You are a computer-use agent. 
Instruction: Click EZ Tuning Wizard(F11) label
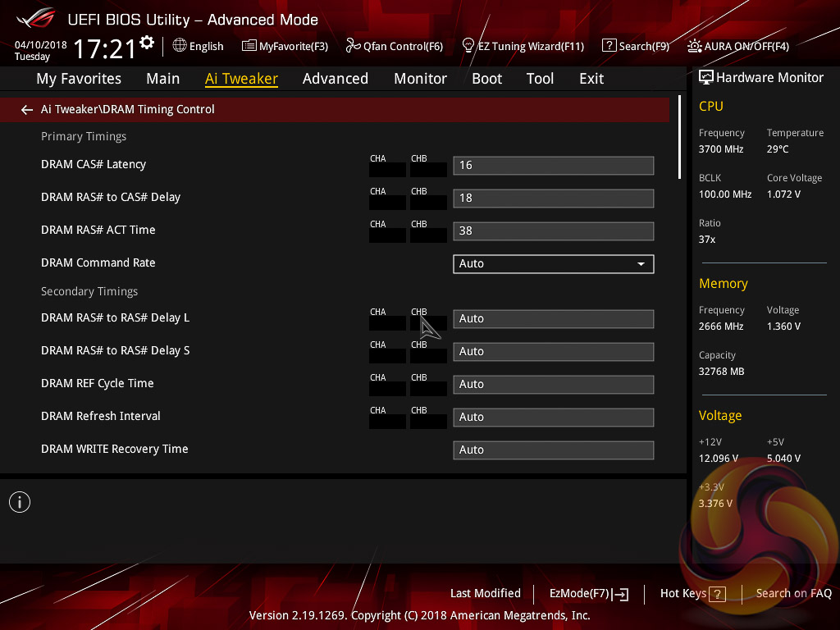pyautogui.click(x=531, y=46)
